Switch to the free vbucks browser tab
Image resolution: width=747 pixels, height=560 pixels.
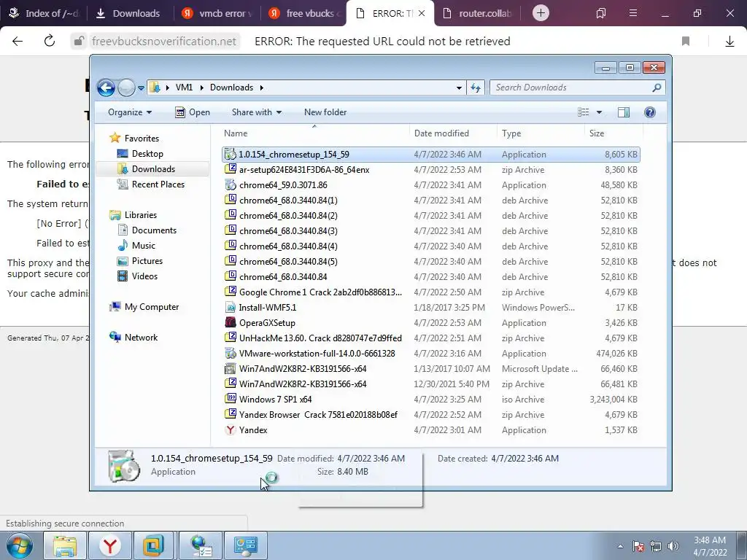click(304, 13)
